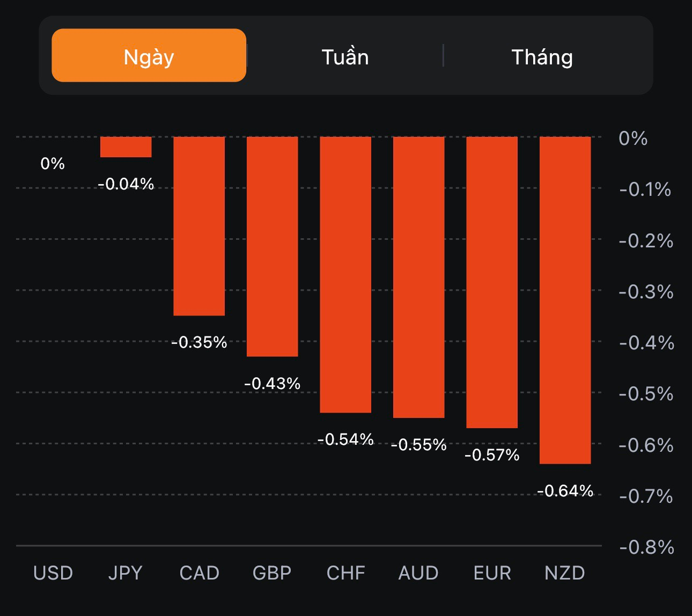
Task: Click the USD currency label
Action: 53,573
